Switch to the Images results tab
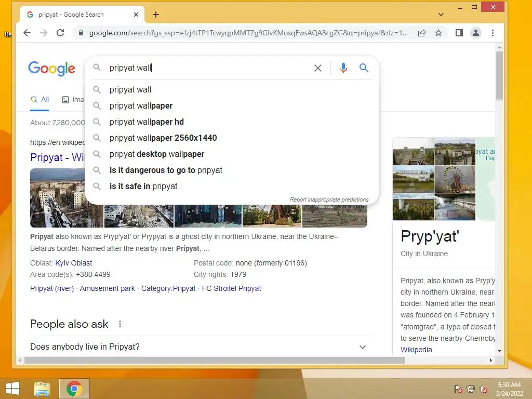The width and height of the screenshot is (532, 399). (x=73, y=99)
